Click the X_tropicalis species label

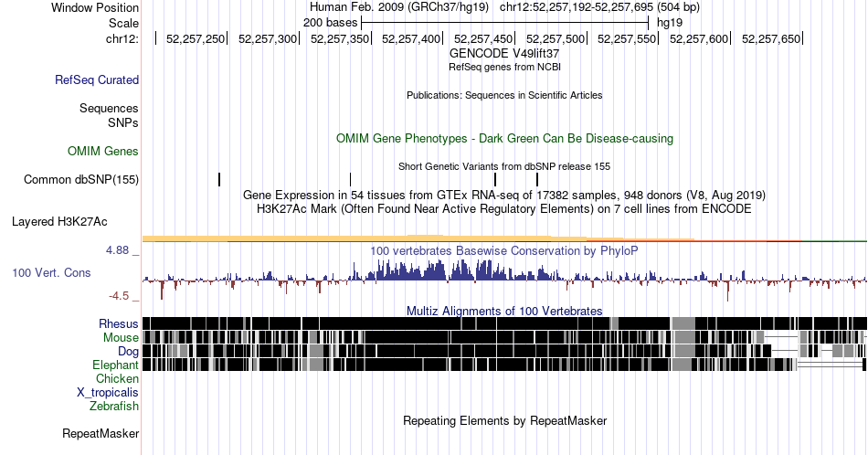point(108,393)
